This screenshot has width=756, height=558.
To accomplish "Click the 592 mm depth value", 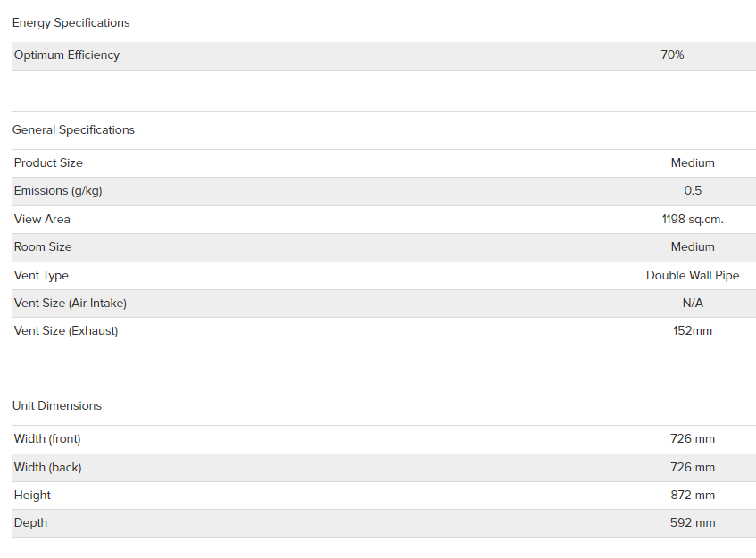I will 693,523.
